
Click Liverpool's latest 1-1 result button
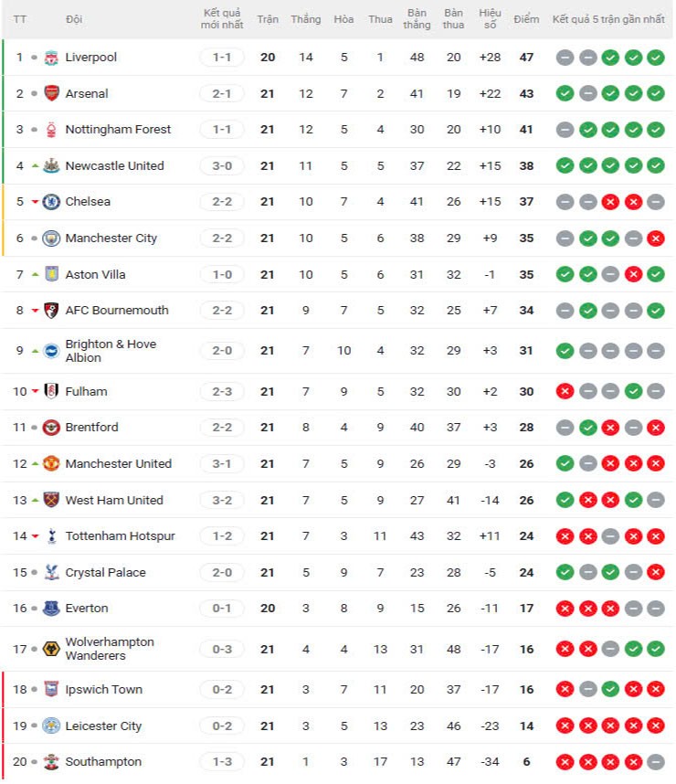pyautogui.click(x=222, y=58)
